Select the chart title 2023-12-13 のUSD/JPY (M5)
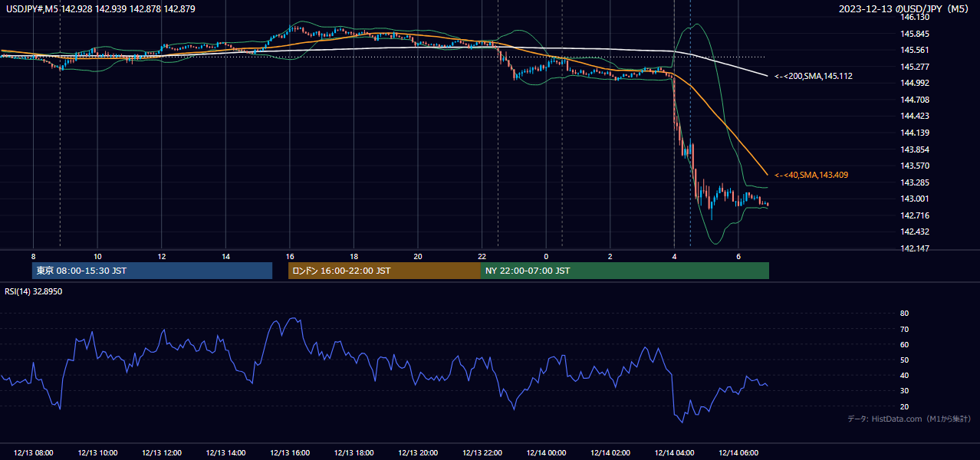Viewport: 980px width, 460px height. (x=903, y=8)
